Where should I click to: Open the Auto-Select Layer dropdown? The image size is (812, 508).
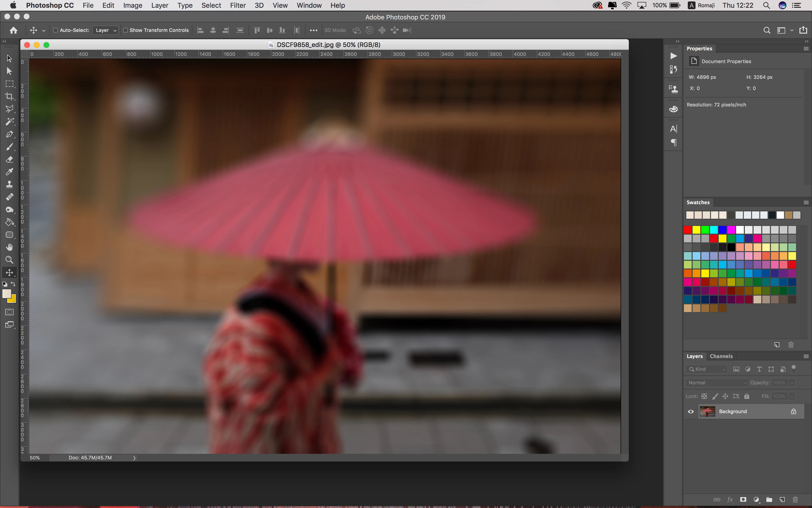105,30
